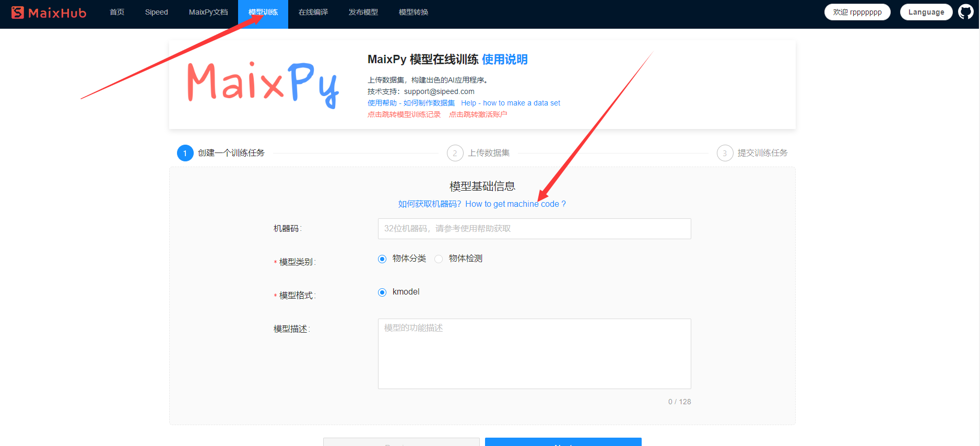Image resolution: width=980 pixels, height=446 pixels.
Task: Open the GitHub icon link
Action: [x=966, y=11]
